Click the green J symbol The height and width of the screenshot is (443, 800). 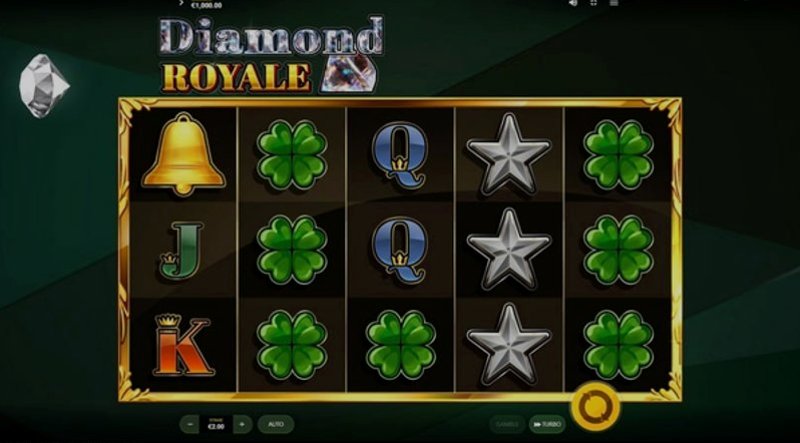point(181,251)
